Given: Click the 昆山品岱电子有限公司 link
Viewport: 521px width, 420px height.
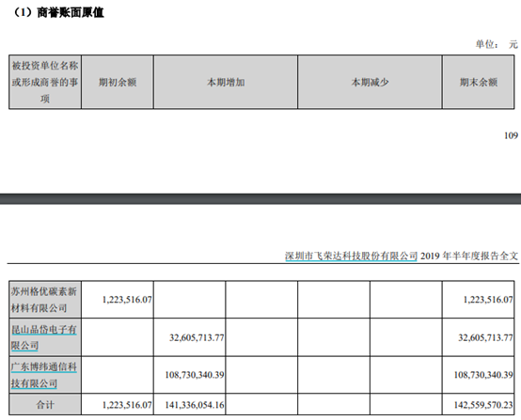Looking at the screenshot, I should (44, 337).
